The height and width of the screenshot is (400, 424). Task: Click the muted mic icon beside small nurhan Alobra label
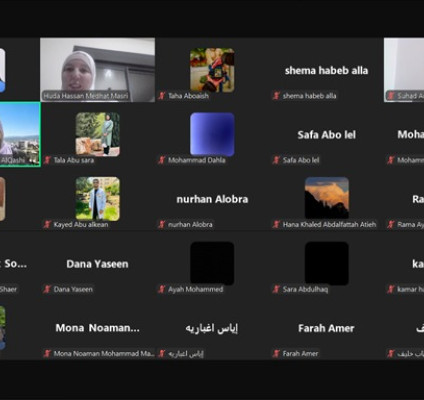pyautogui.click(x=162, y=225)
